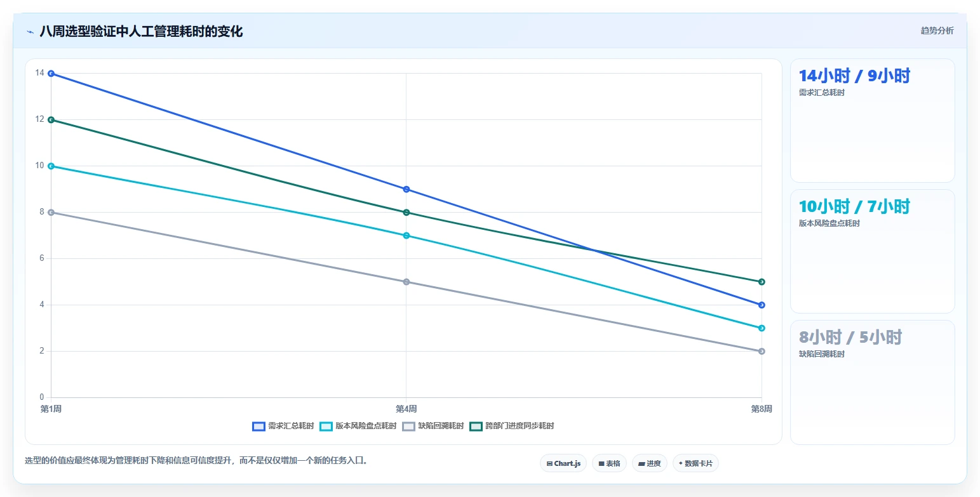Screen dimensions: 980x497
Task: Toggle 跨部门进度同步耗时 legend entry
Action: tap(512, 426)
